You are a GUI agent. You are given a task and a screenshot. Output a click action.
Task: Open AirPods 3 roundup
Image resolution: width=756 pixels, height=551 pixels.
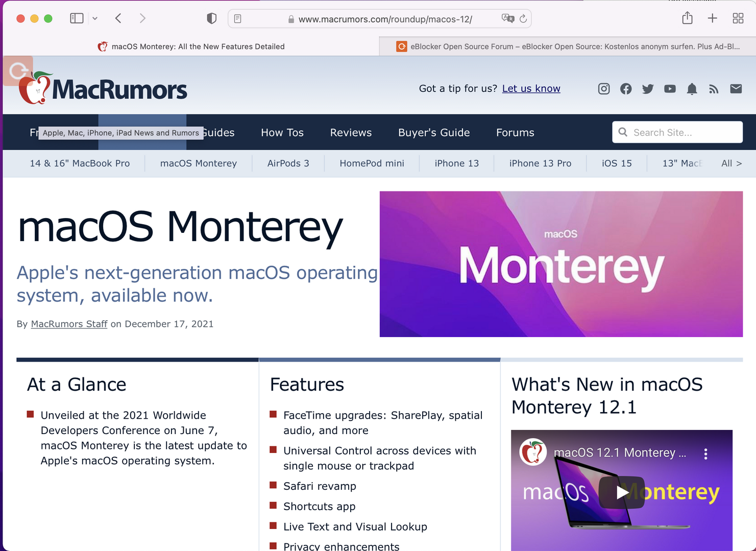click(x=288, y=163)
